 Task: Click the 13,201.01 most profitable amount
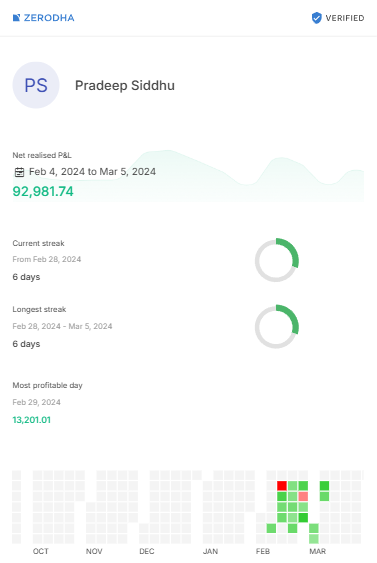click(32, 420)
